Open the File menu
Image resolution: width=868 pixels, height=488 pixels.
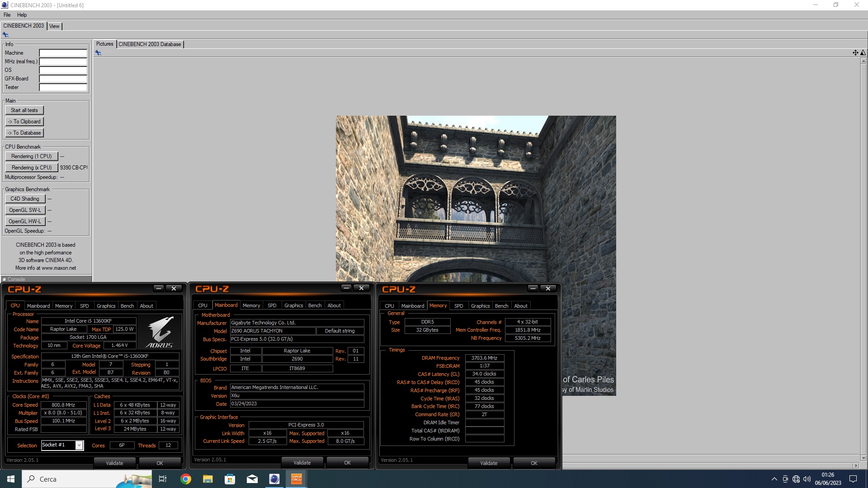point(7,15)
